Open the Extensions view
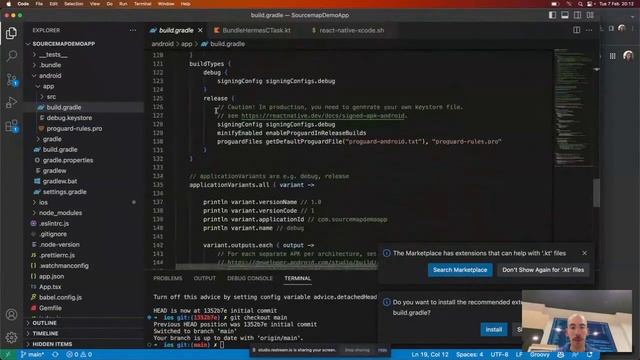This screenshot has height=360, width=640. click(x=11, y=126)
